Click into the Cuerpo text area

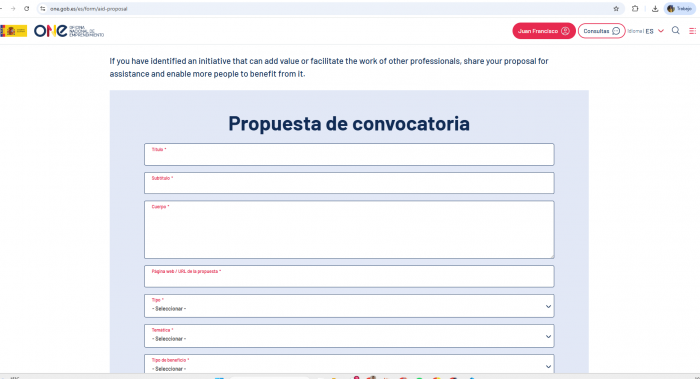pyautogui.click(x=349, y=229)
